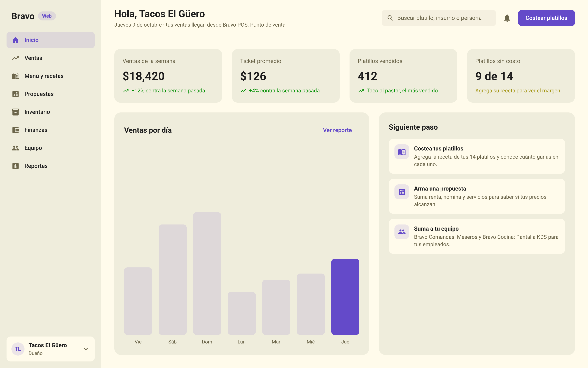The width and height of the screenshot is (588, 368).
Task: Click the Reportes chart icon
Action: [16, 166]
